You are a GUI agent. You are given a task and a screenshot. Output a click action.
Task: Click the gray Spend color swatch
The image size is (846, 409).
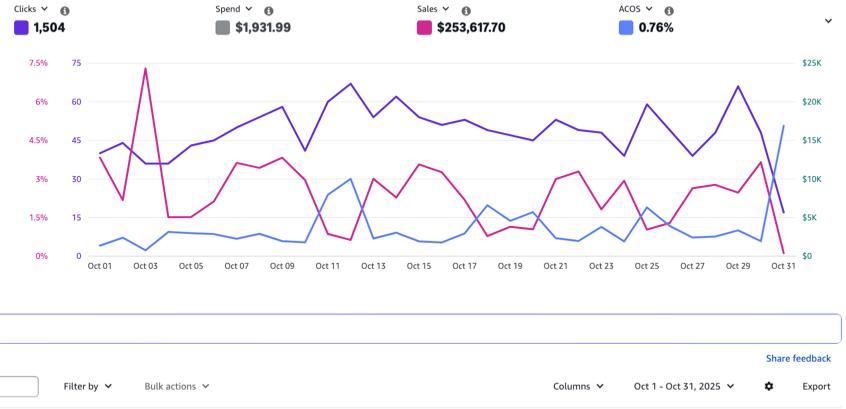223,27
